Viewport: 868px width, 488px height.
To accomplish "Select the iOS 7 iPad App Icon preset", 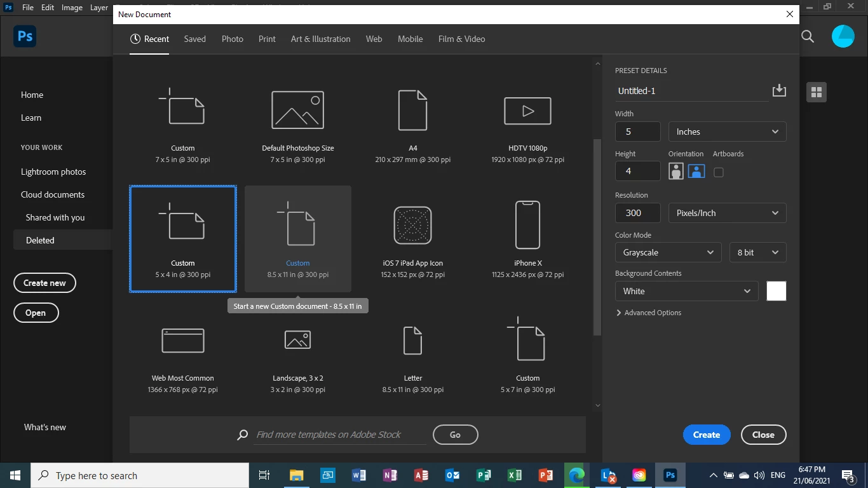I will pos(413,239).
